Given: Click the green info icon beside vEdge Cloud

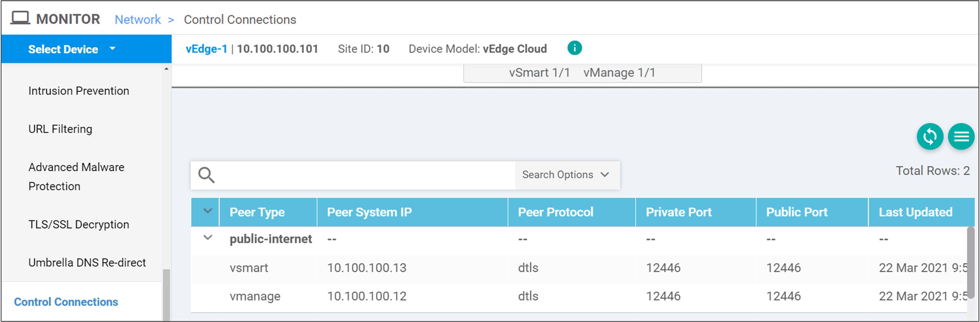Looking at the screenshot, I should 574,48.
